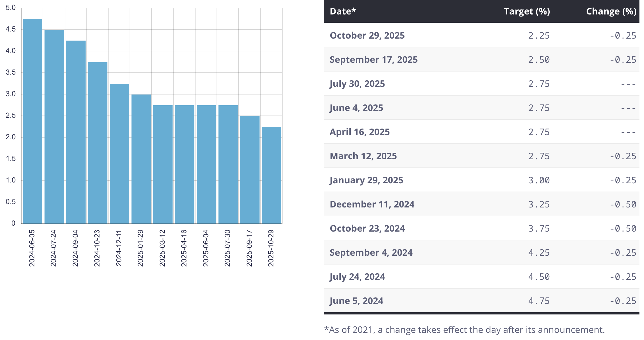Click the footnote about 2021 announcements
The image size is (644, 340).
464,330
